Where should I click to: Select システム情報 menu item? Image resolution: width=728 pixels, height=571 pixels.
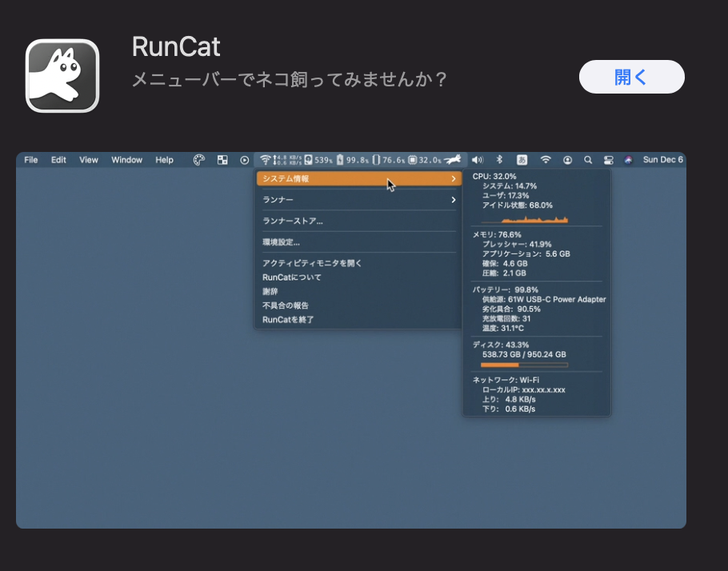(x=359, y=178)
